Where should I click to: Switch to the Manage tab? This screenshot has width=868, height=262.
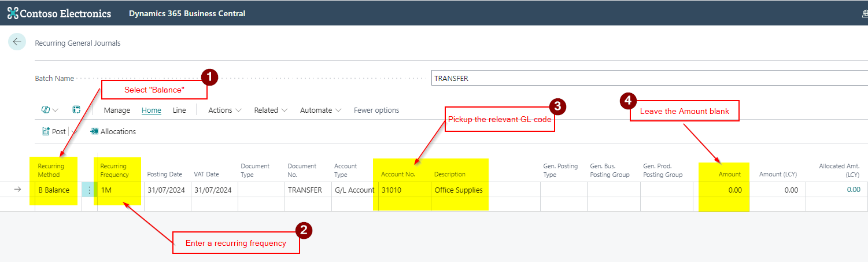tap(117, 110)
